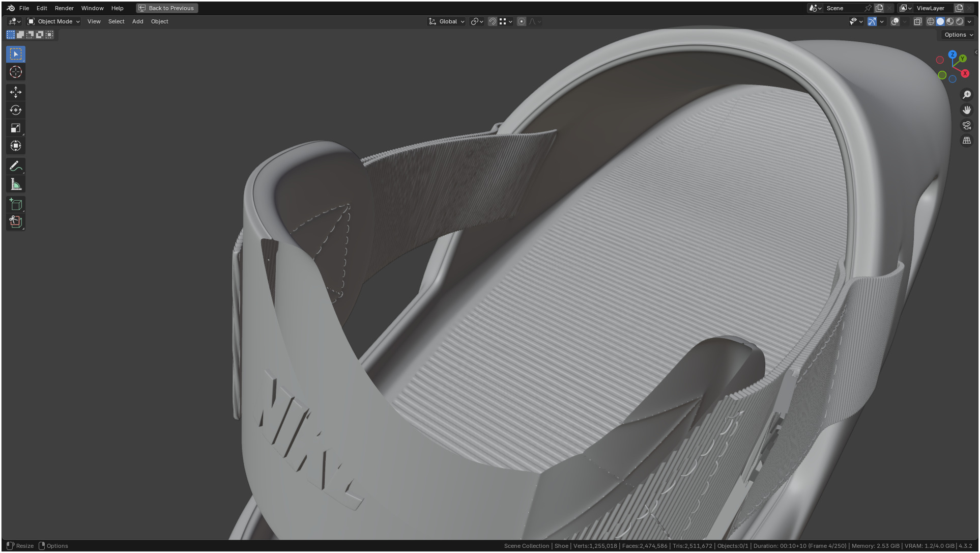Image resolution: width=980 pixels, height=553 pixels.
Task: Choose the Move tool
Action: click(x=16, y=92)
